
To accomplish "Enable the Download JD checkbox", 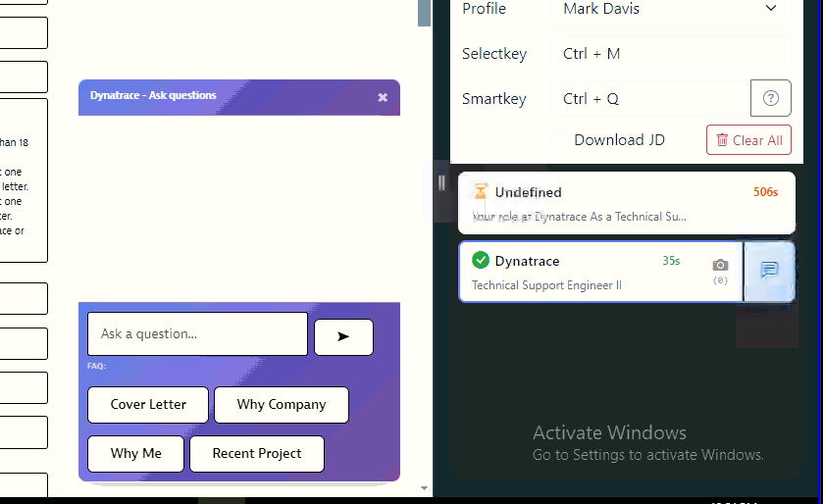I will (559, 140).
